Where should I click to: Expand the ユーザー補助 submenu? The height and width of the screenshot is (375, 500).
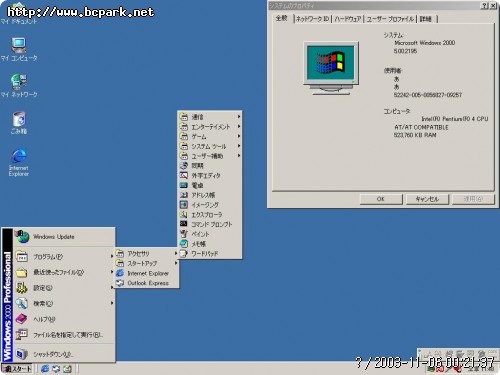pos(210,156)
